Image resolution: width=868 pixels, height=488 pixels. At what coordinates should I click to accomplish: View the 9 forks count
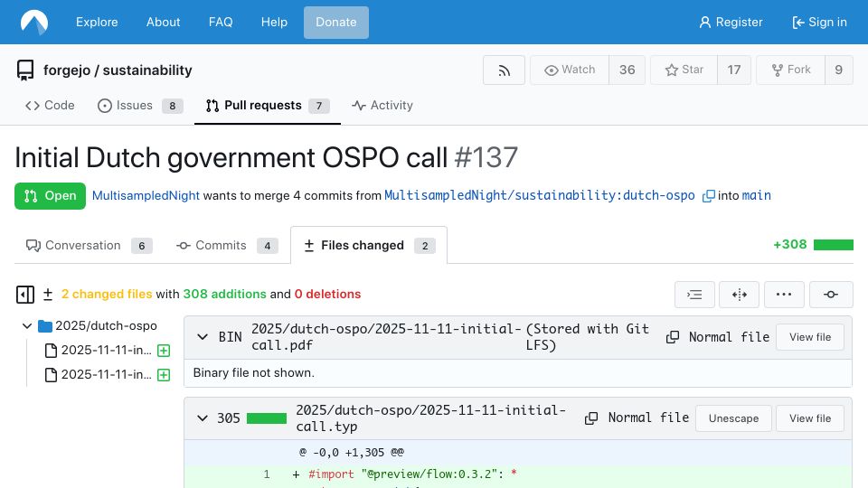click(x=839, y=70)
